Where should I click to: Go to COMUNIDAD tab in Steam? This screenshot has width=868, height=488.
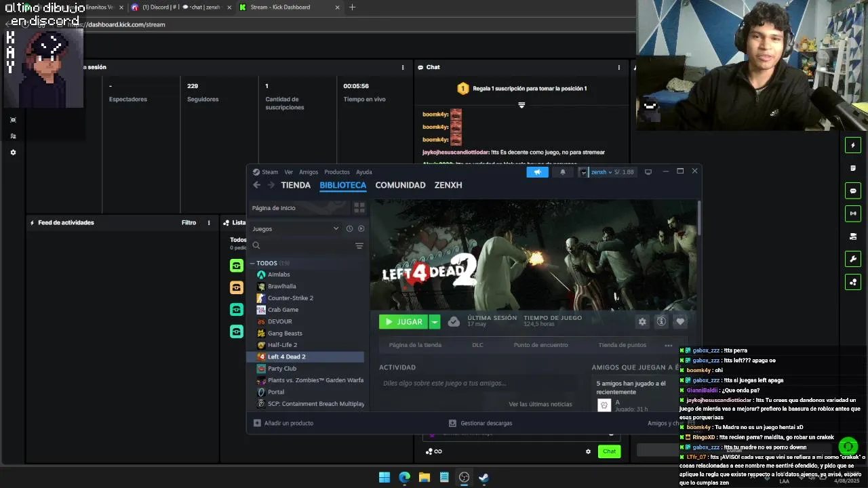[x=401, y=185]
